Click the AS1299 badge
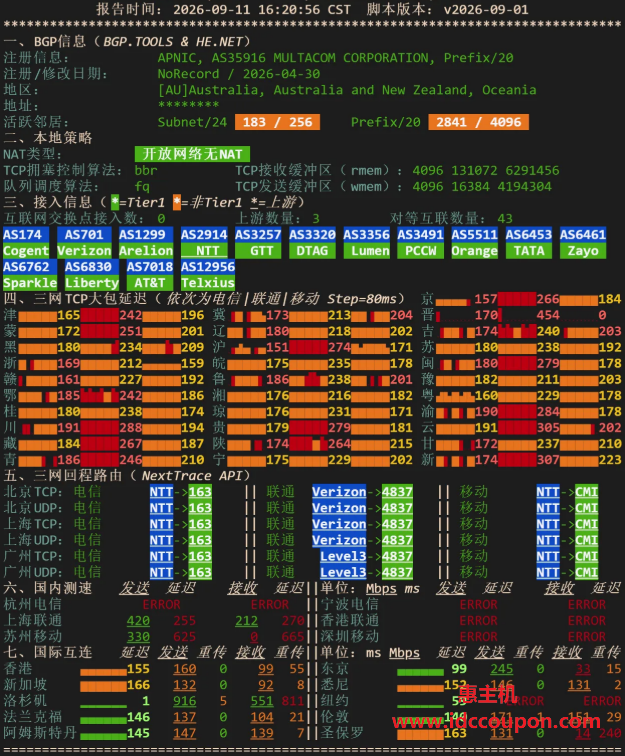 [146, 235]
